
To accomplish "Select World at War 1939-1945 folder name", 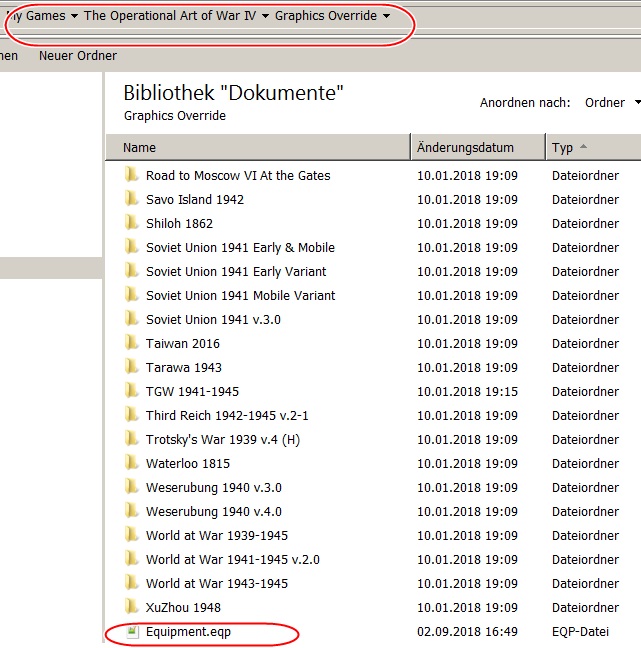I will click(217, 535).
